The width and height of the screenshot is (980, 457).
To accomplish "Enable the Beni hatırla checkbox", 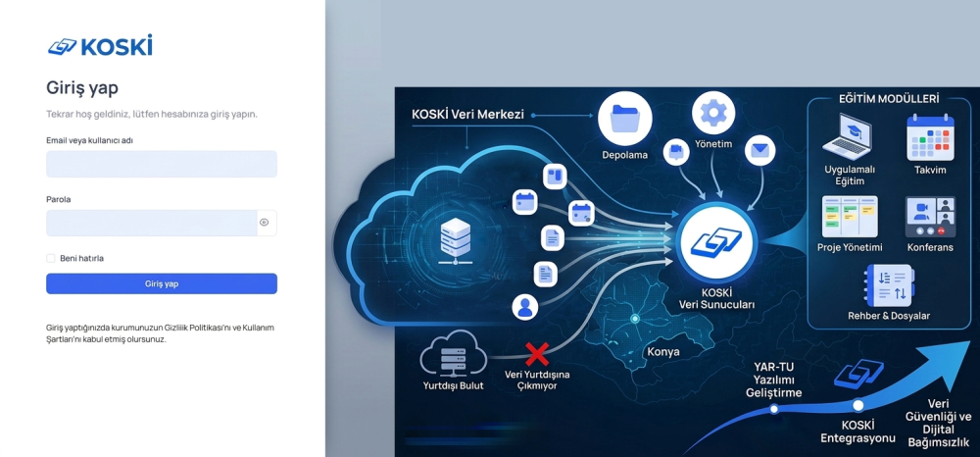I will (x=51, y=258).
